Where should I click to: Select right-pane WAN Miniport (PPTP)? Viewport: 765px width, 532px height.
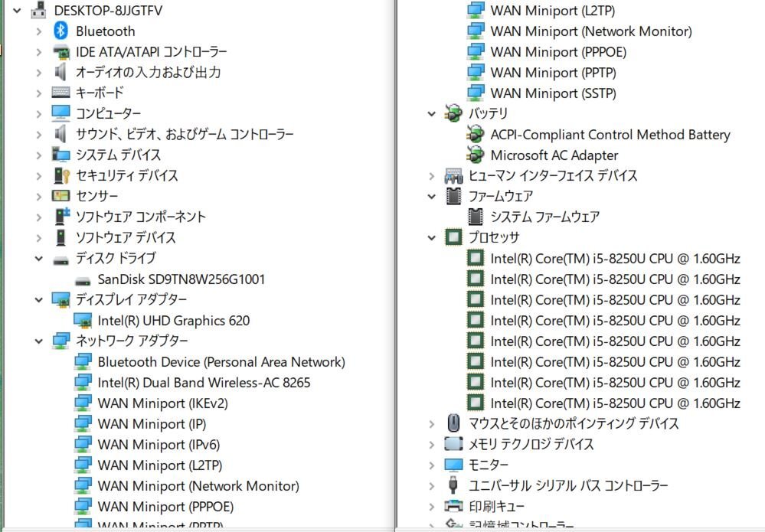coord(553,72)
